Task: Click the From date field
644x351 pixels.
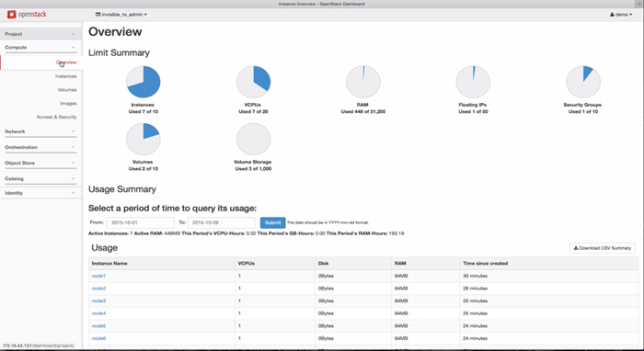Action: click(141, 222)
